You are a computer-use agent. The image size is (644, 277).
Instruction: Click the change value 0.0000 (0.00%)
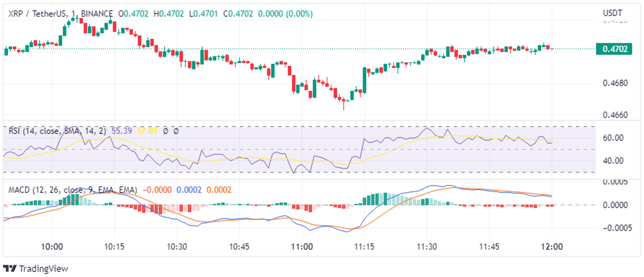click(285, 14)
